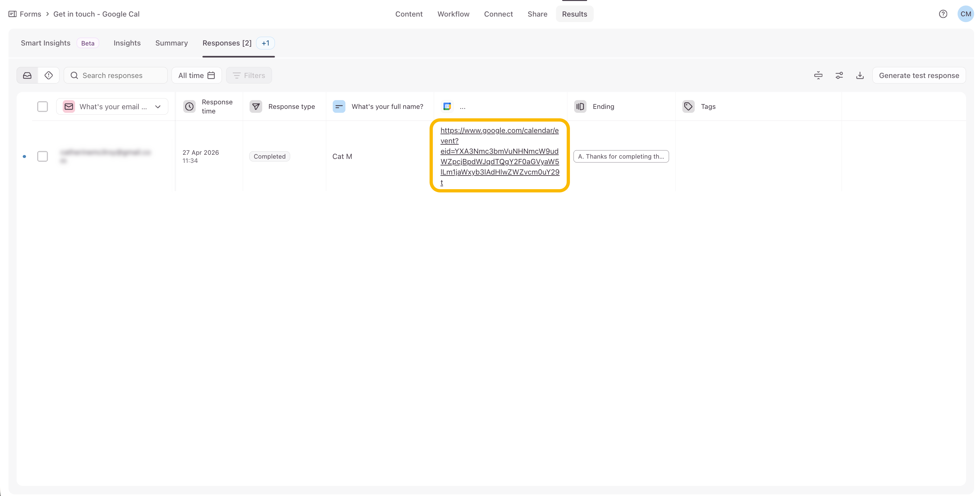This screenshot has height=496, width=980.
Task: Click the inbox view icon
Action: [x=27, y=75]
